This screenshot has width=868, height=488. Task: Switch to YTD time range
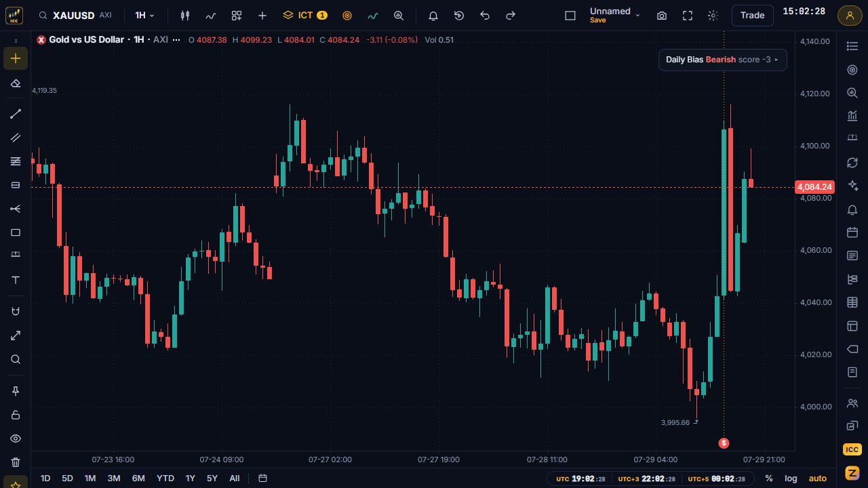(x=165, y=479)
